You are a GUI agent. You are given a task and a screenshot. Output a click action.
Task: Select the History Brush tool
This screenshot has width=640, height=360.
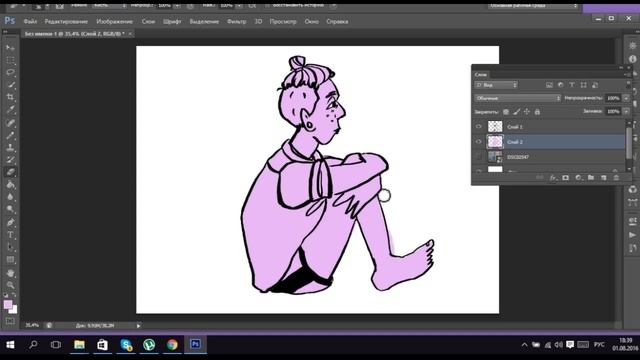10,160
